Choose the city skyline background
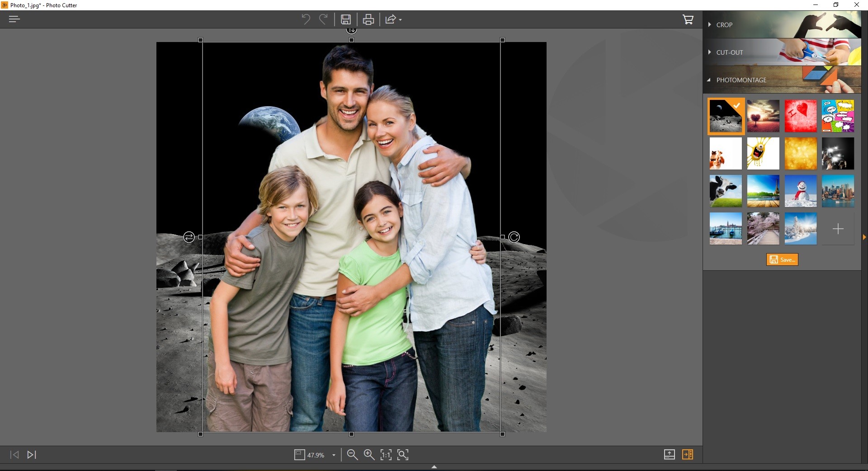 (x=838, y=191)
